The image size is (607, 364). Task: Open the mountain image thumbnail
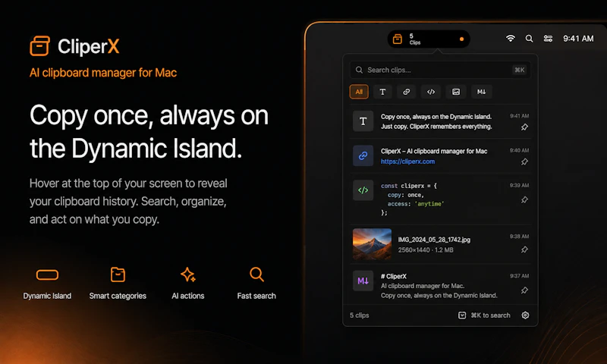372,244
